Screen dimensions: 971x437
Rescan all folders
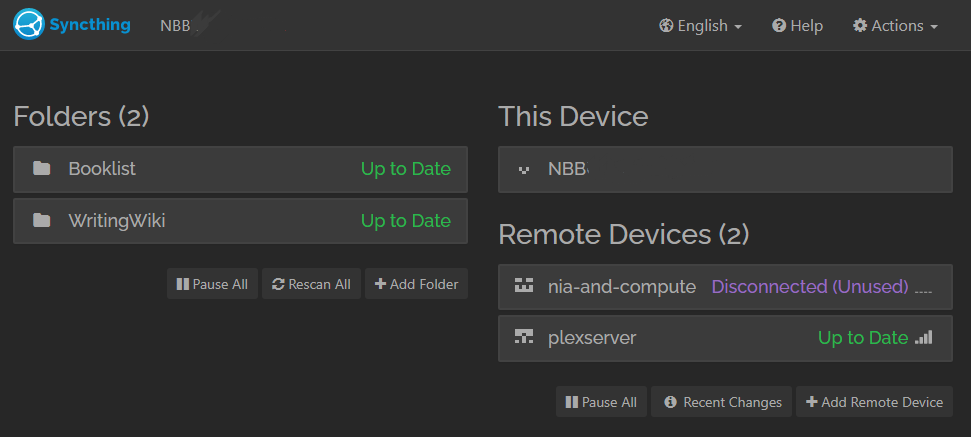pos(311,284)
